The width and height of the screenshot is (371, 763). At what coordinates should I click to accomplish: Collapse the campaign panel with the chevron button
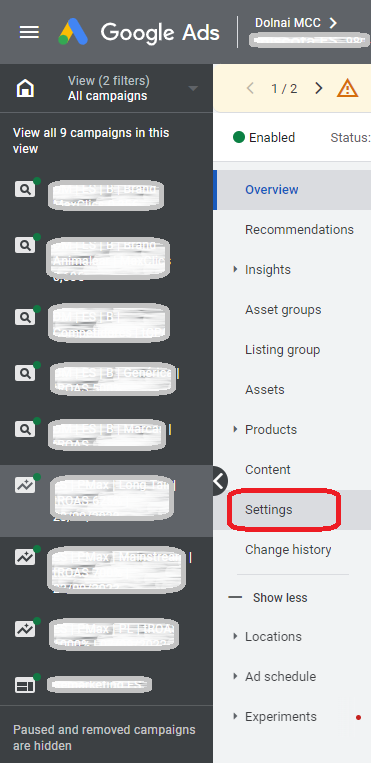(219, 481)
